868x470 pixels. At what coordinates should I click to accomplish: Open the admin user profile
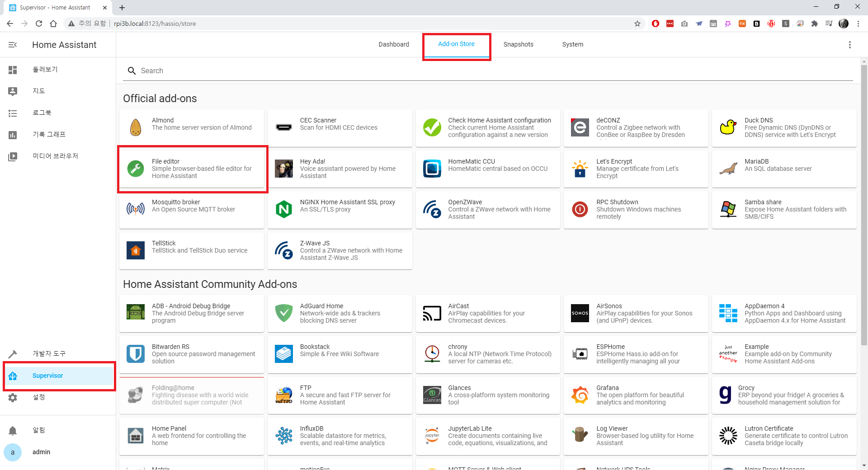click(x=58, y=452)
